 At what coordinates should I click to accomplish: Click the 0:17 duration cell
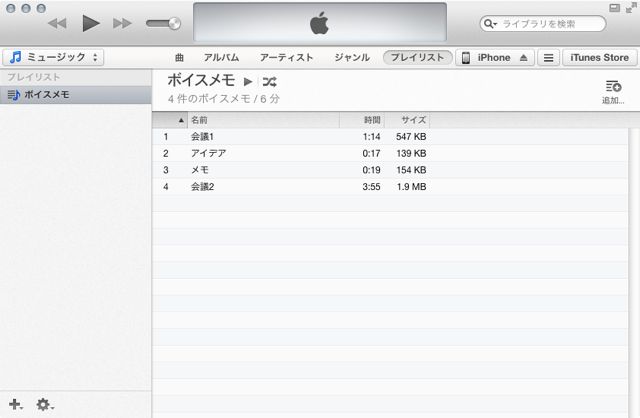click(371, 153)
